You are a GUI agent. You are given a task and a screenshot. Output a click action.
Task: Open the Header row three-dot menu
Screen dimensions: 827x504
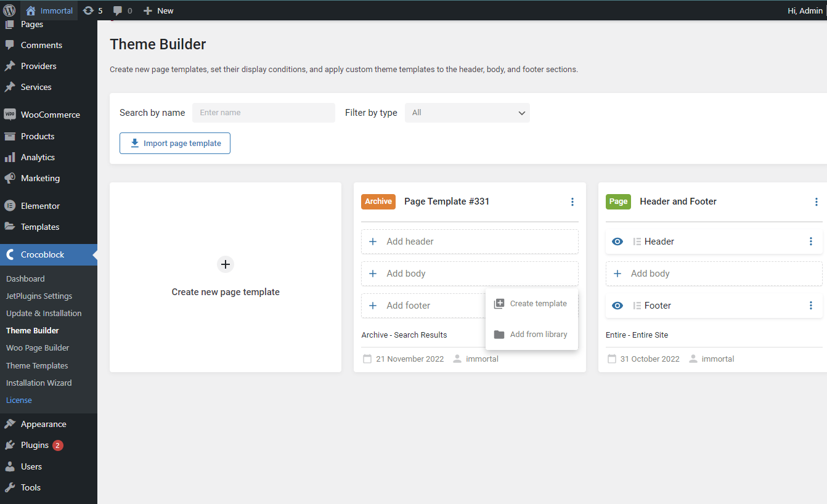click(x=811, y=242)
